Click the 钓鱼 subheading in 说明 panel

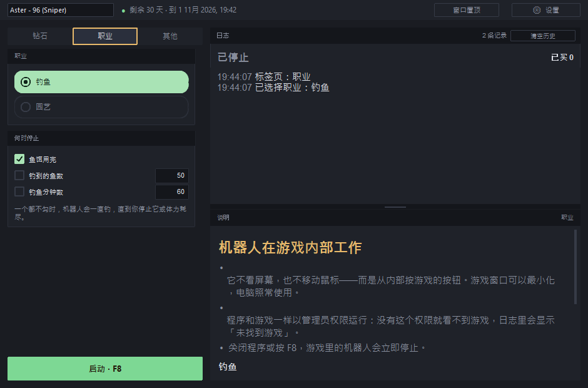(228, 367)
